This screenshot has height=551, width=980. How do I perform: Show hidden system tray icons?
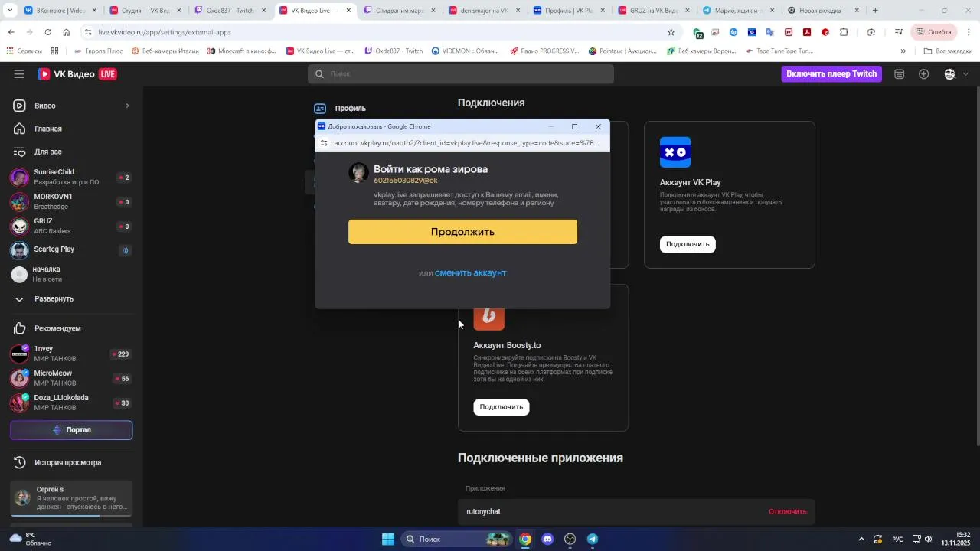(861, 539)
